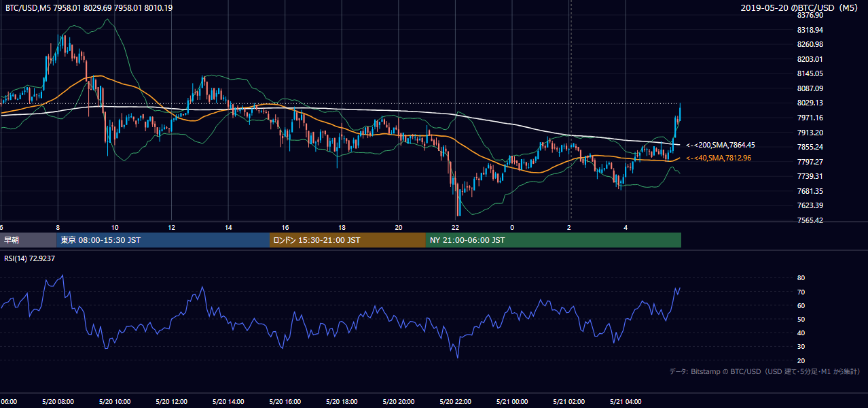Click hour label 22 under price chart
868x408 pixels.
[x=455, y=227]
